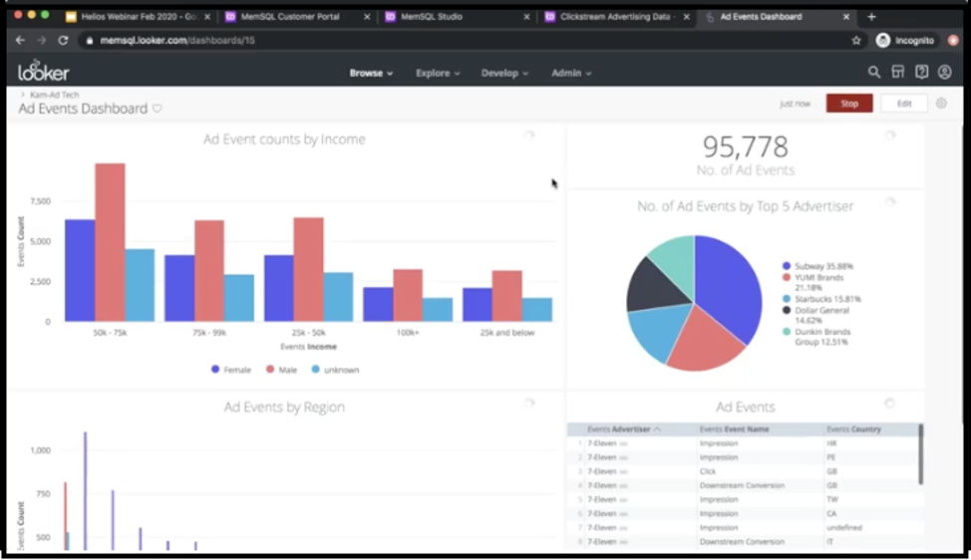Screen dimensions: 971x560
Task: Favorite the dashboard with heart icon
Action: point(158,109)
